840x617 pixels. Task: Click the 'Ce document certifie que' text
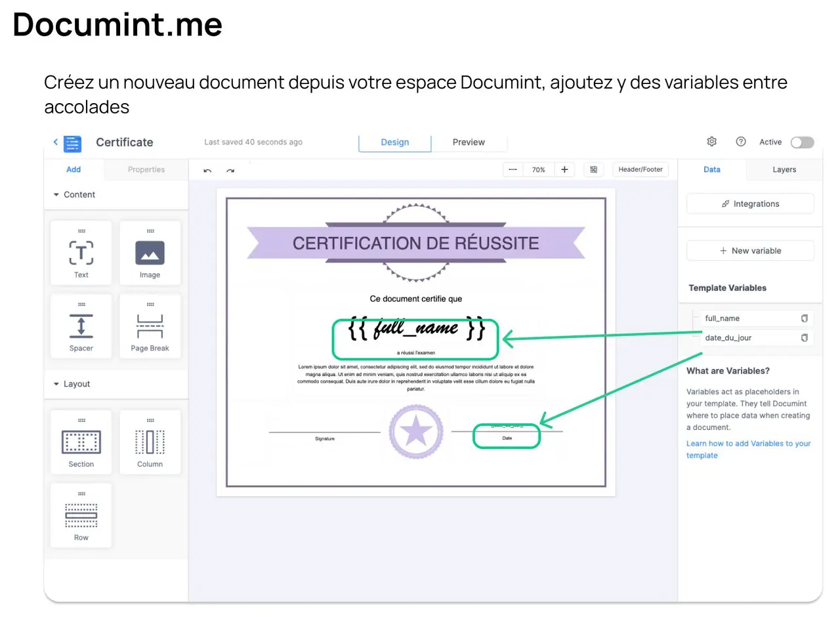[416, 299]
